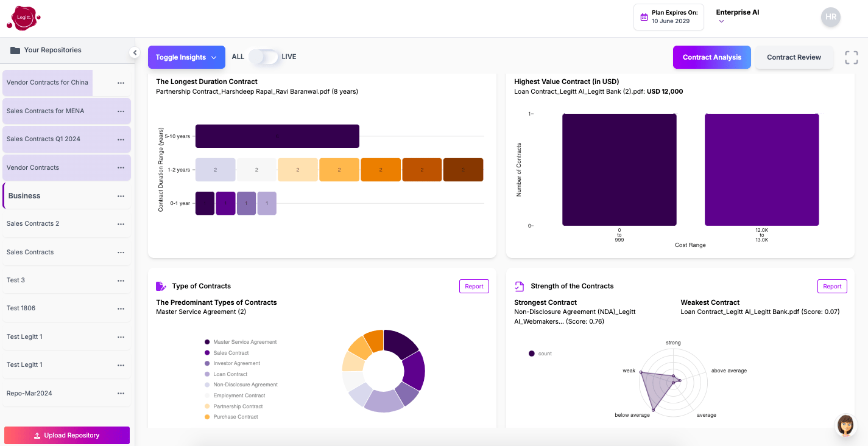
Task: Open the chatbot assistant avatar
Action: (845, 425)
